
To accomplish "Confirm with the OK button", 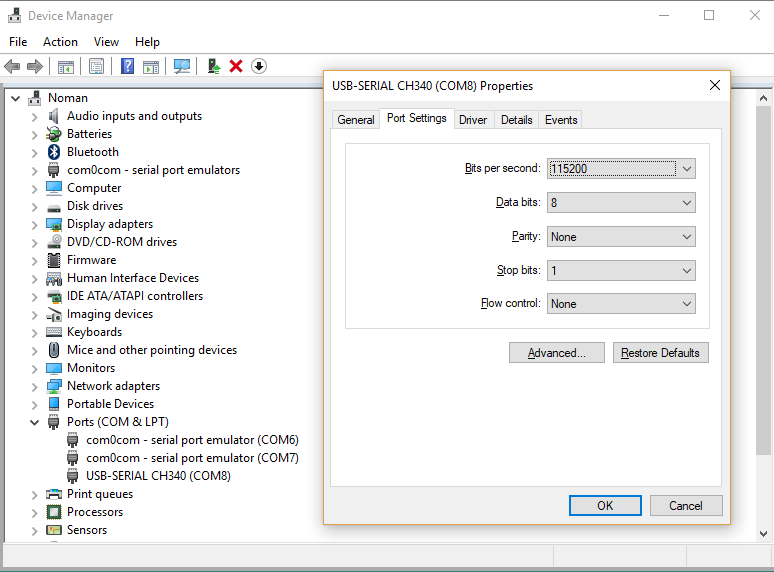I will tap(605, 506).
